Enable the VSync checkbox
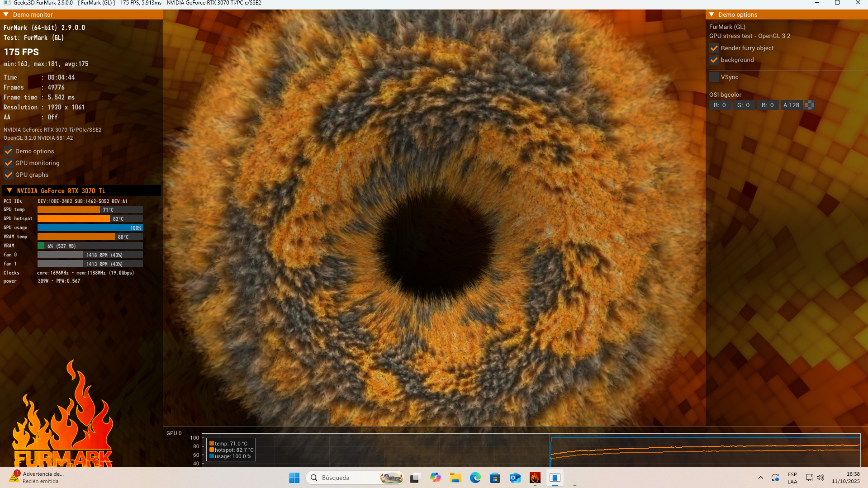 click(x=714, y=77)
